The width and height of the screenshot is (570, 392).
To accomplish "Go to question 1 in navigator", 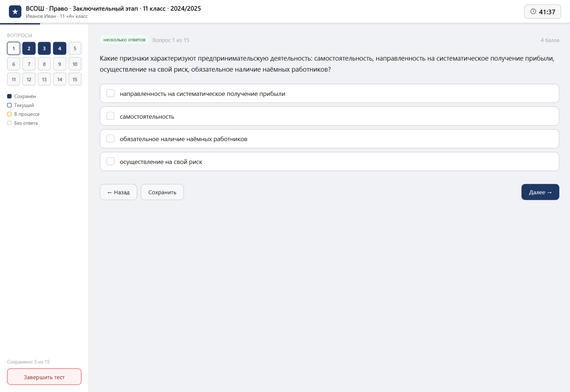I will pos(14,48).
